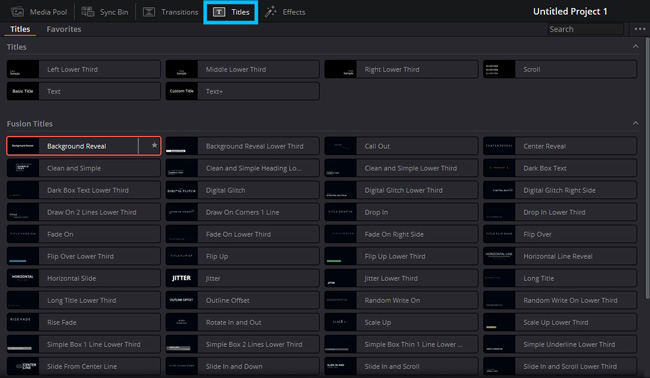Select Simple Underline Lower Third

[x=560, y=344]
